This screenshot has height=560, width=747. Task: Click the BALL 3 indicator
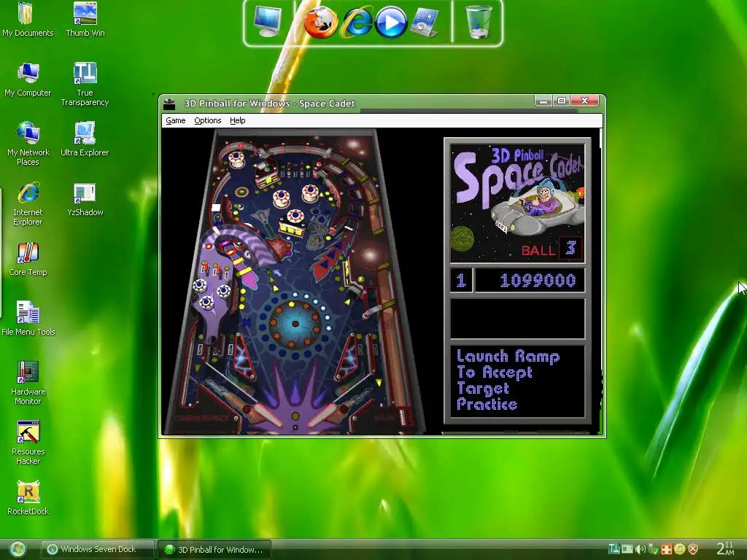tap(551, 249)
